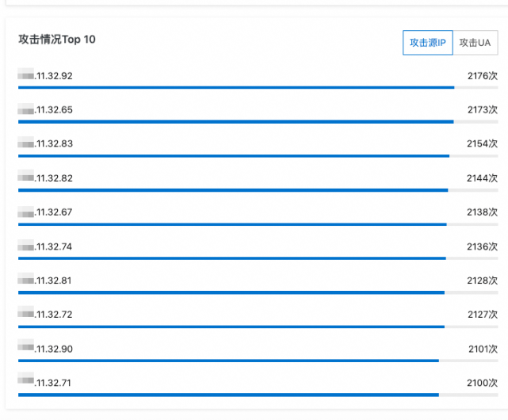The width and height of the screenshot is (508, 420).
Task: Select the IP ending in .11.32.65
Action: pyautogui.click(x=46, y=110)
